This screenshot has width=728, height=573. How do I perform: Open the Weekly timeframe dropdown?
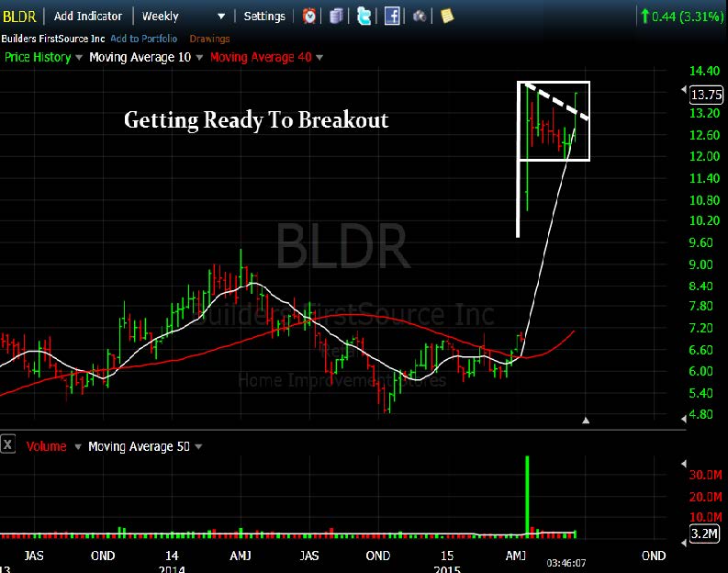pyautogui.click(x=184, y=17)
